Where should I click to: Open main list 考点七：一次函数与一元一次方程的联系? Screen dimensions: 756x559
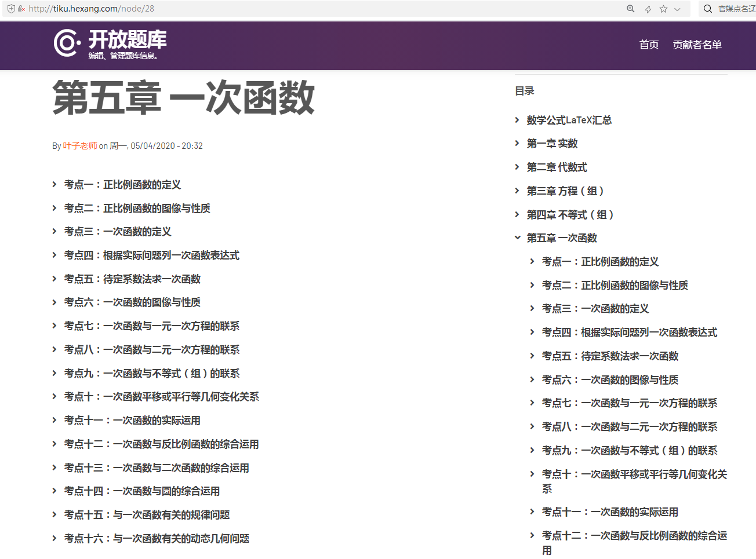pos(152,326)
